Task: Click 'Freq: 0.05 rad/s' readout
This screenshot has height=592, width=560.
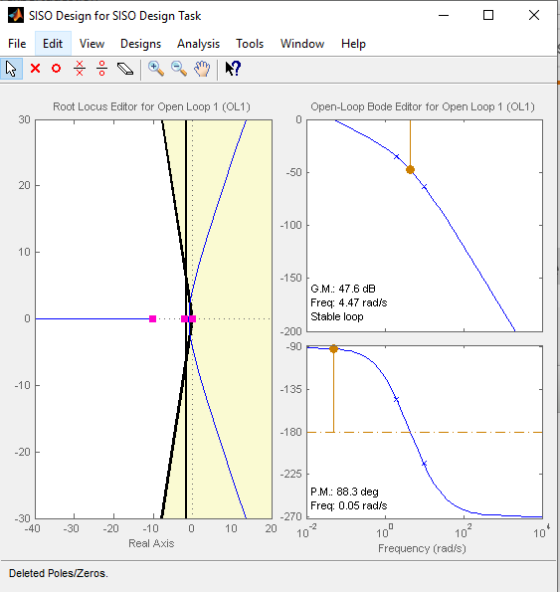Action: [x=349, y=506]
